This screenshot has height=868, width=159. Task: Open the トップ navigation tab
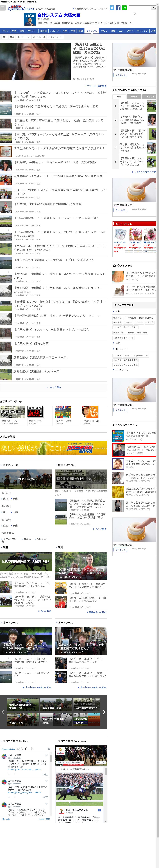pos(5,31)
